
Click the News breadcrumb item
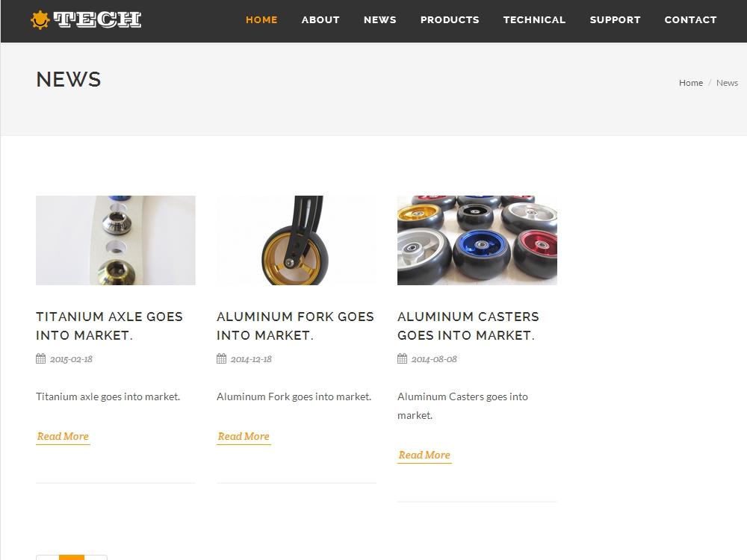(727, 83)
